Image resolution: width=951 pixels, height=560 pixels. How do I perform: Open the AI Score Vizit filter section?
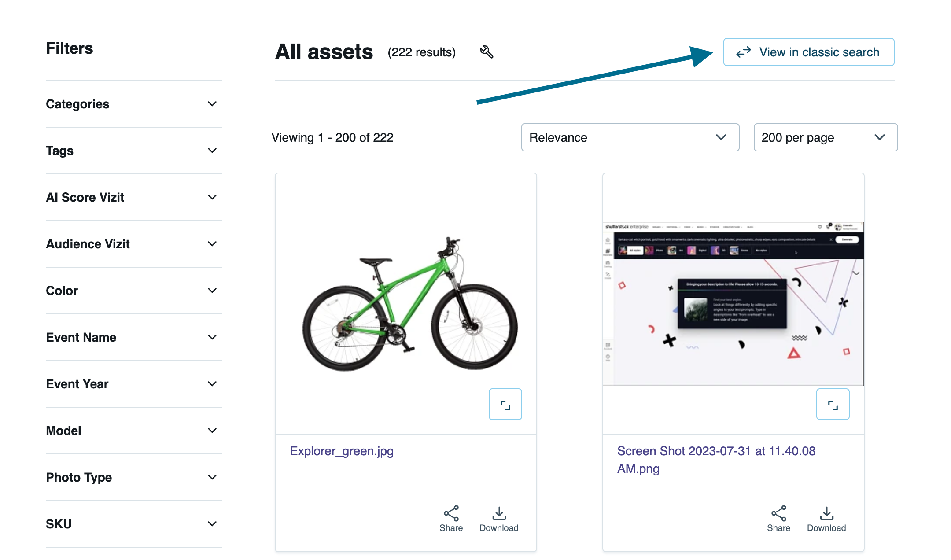click(213, 197)
